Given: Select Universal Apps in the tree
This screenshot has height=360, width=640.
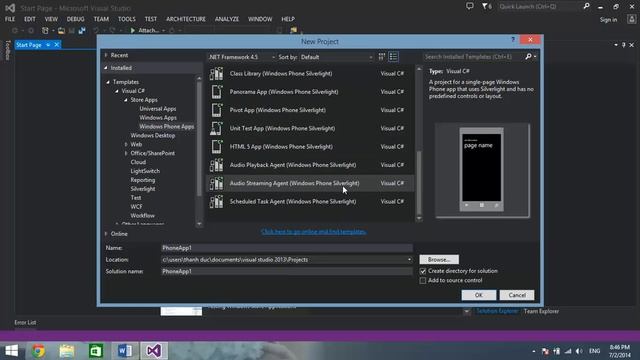Looking at the screenshot, I should [x=158, y=109].
